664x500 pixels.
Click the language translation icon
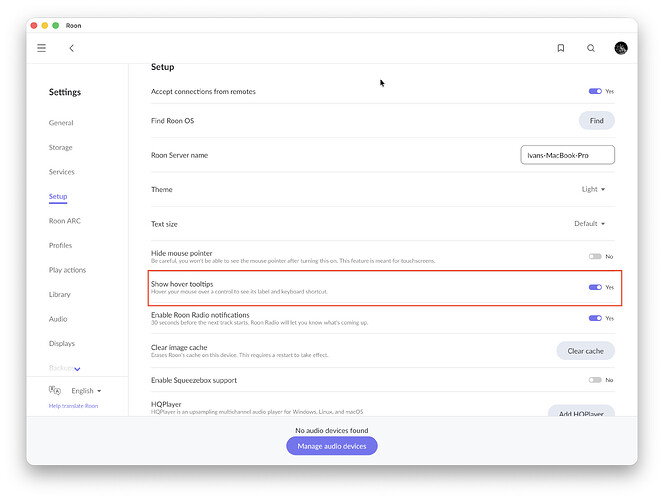[55, 390]
